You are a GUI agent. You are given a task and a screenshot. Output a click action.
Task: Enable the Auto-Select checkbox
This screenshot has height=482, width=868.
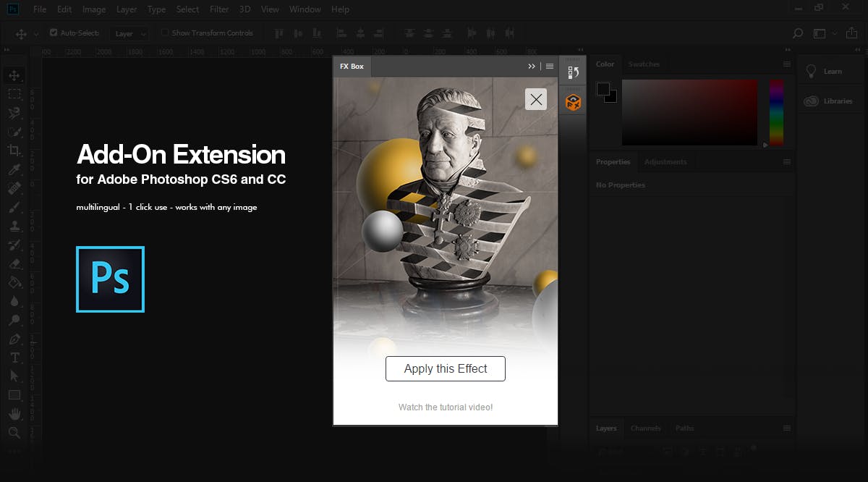click(53, 32)
